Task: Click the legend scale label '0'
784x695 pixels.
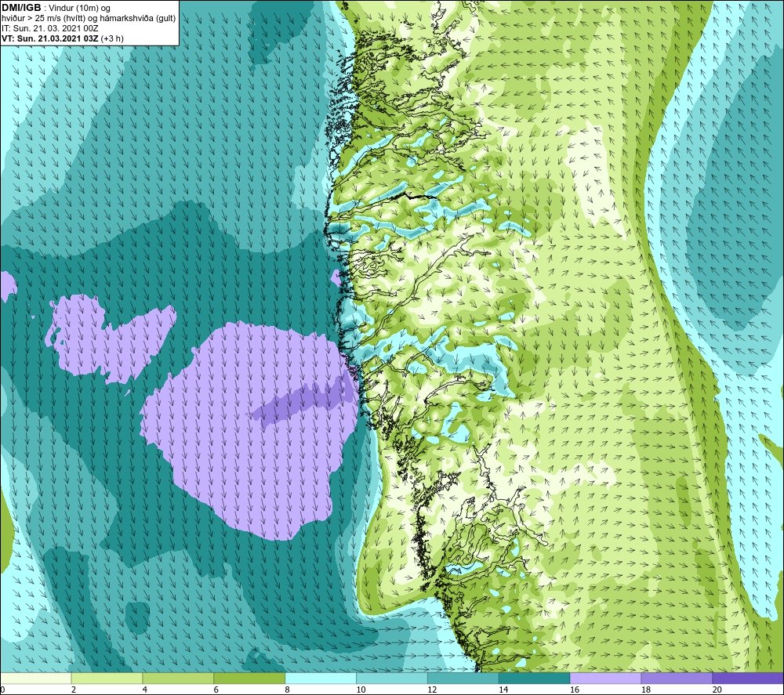Action: 2,690
